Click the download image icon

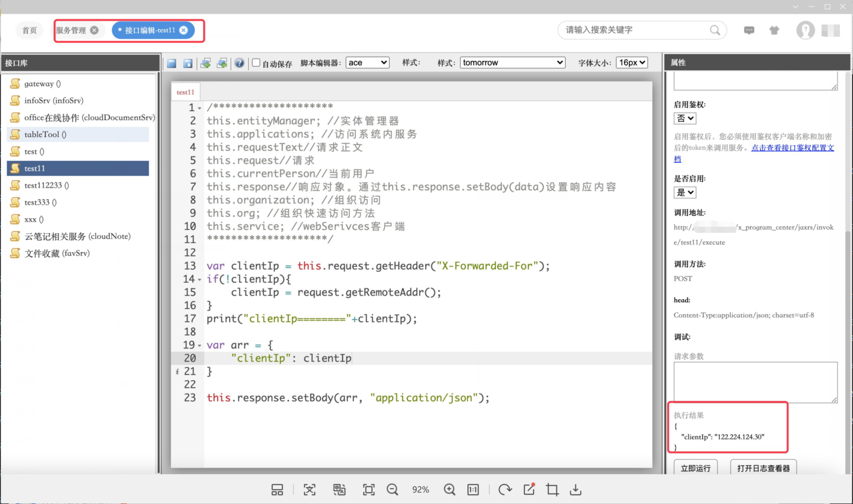575,489
